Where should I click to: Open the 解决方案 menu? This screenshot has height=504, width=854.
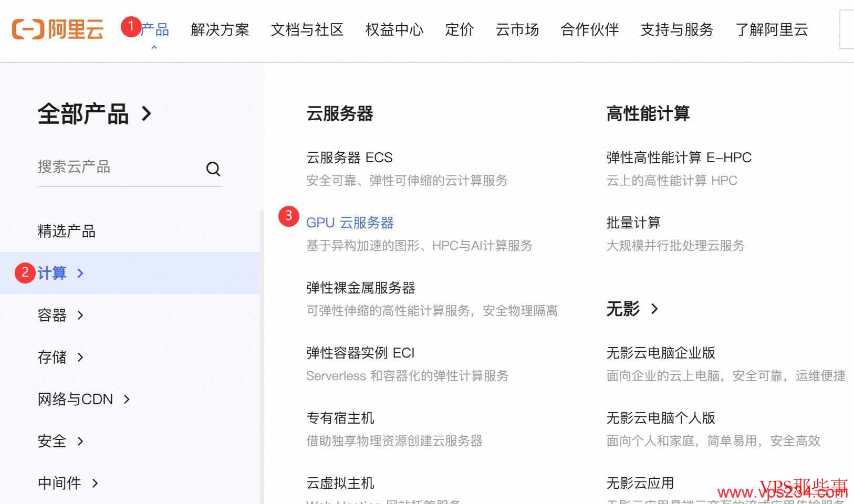(220, 29)
